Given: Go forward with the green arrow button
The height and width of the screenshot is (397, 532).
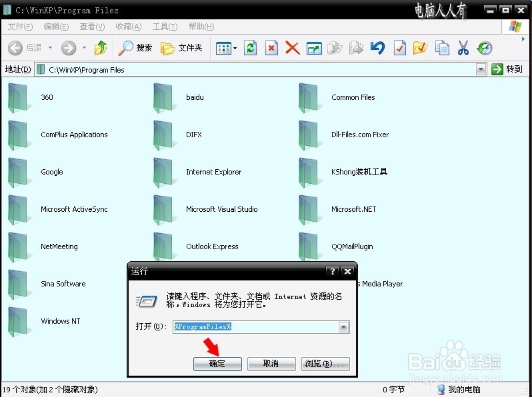Looking at the screenshot, I should (x=69, y=48).
